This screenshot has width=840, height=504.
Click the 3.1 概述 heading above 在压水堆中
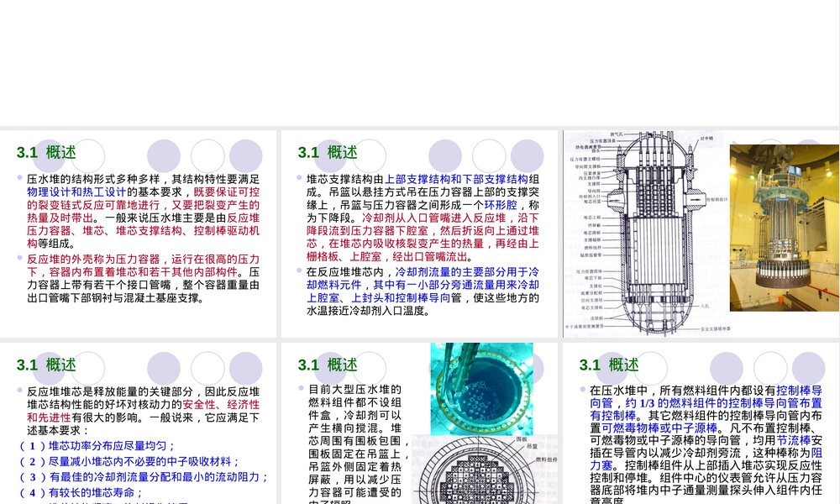[608, 365]
